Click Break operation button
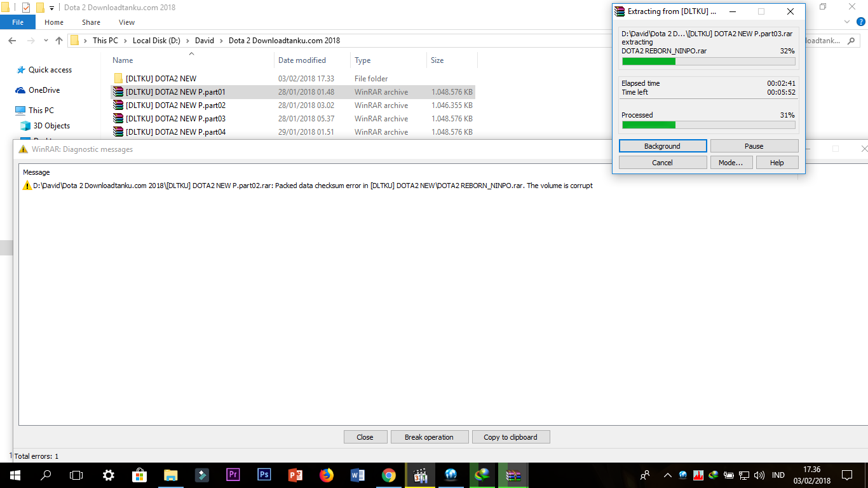 429,437
